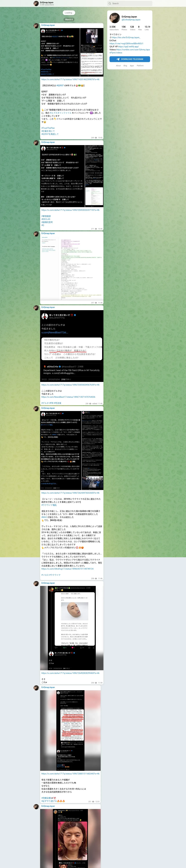Open the Platform footer link

pos(140,66)
